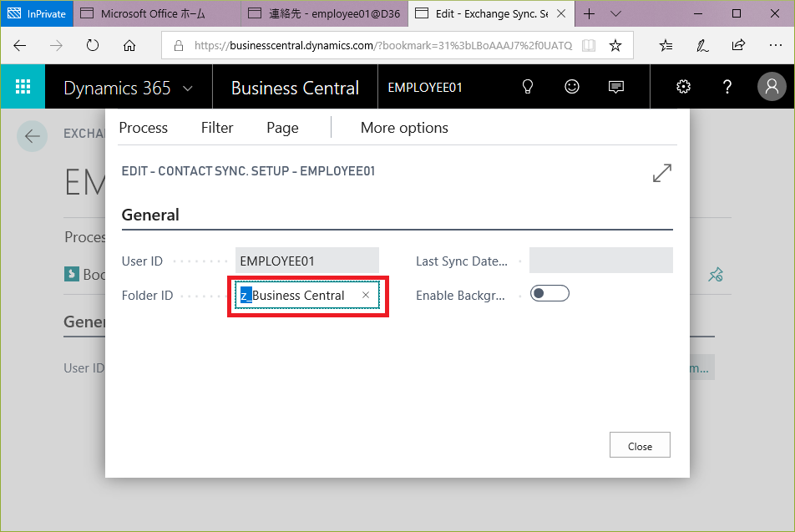Expand the Dynamics 365 dropdown chevron
Viewport: 795px width, 532px height.
coord(188,89)
